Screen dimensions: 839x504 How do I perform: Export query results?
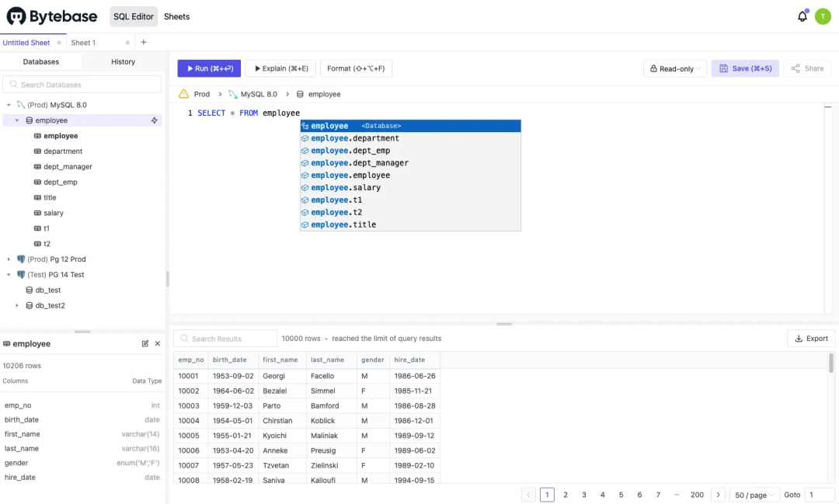point(810,338)
